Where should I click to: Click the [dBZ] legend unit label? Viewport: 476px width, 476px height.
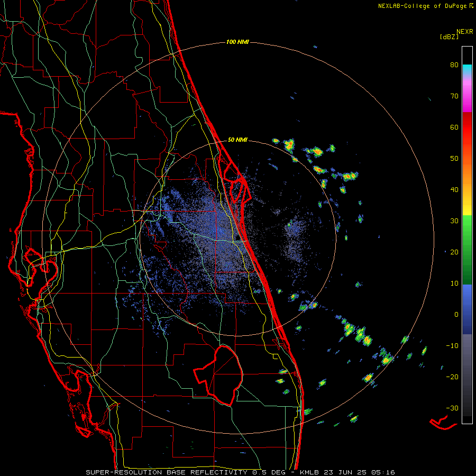449,36
